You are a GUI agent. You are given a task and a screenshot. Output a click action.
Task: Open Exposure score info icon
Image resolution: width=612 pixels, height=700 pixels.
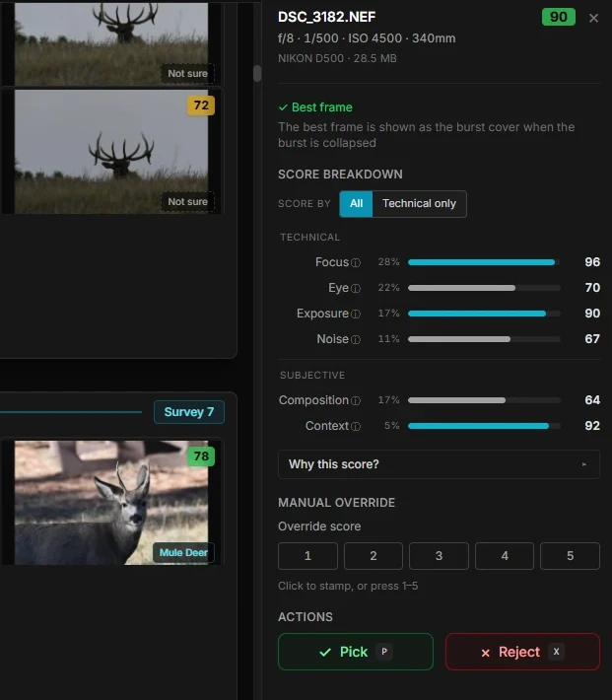tap(356, 314)
